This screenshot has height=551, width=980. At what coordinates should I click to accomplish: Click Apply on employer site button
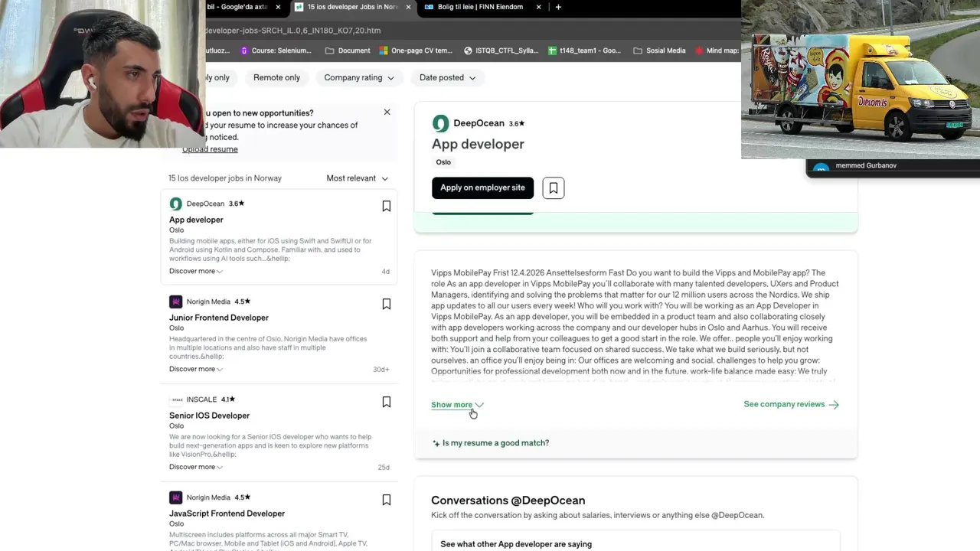(x=482, y=187)
